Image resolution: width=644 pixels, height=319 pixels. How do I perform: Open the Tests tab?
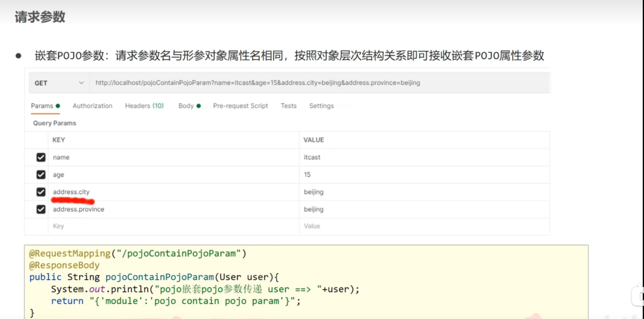tap(289, 106)
